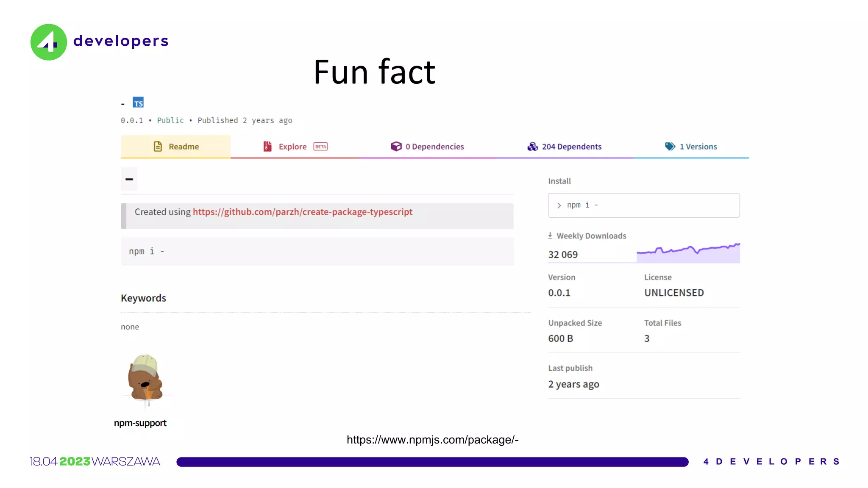This screenshot has height=488, width=868.
Task: Click the Explore file icon
Action: (x=267, y=147)
